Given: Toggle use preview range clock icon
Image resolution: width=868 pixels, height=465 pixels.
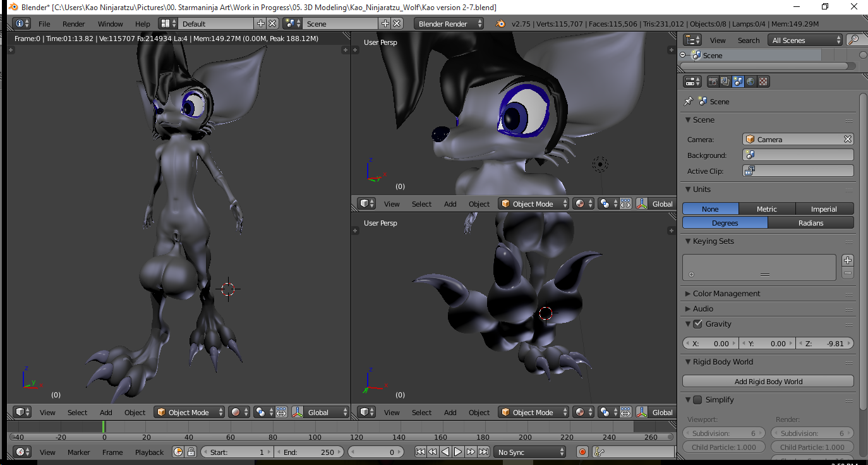Looking at the screenshot, I should 178,452.
